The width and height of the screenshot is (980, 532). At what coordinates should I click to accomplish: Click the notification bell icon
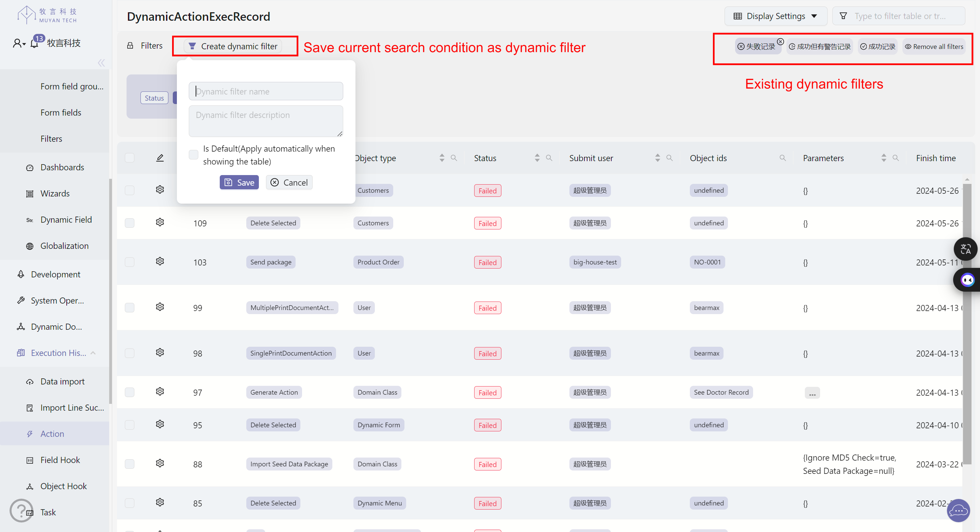click(34, 44)
